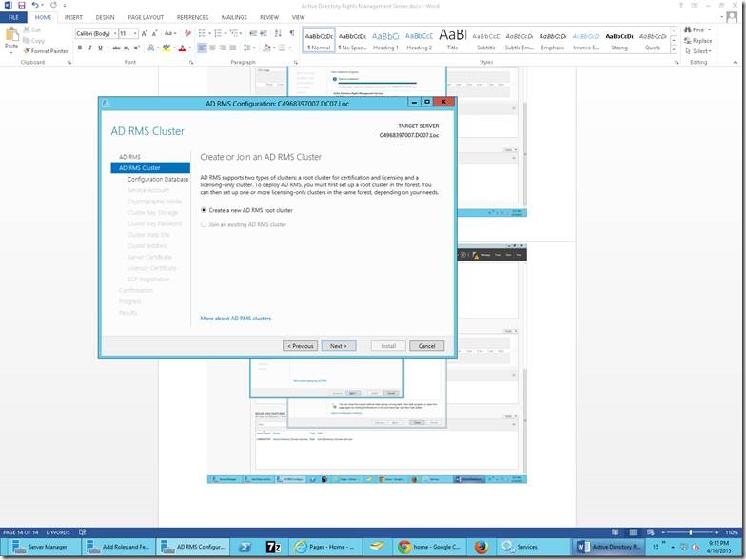Adjust the zoom slider in Word's status bar
The image size is (746, 560).
click(x=691, y=532)
